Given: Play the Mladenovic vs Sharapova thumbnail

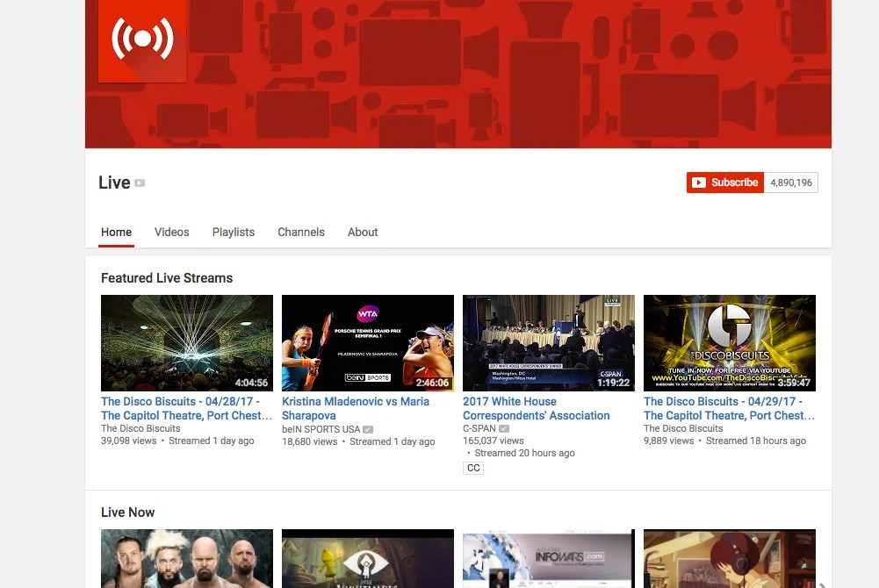Looking at the screenshot, I should pyautogui.click(x=368, y=343).
